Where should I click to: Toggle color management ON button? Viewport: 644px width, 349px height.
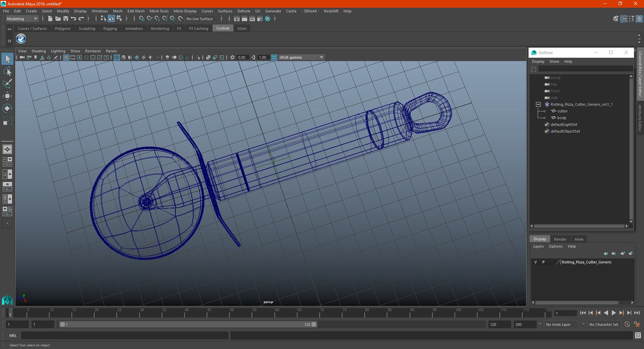coord(274,57)
